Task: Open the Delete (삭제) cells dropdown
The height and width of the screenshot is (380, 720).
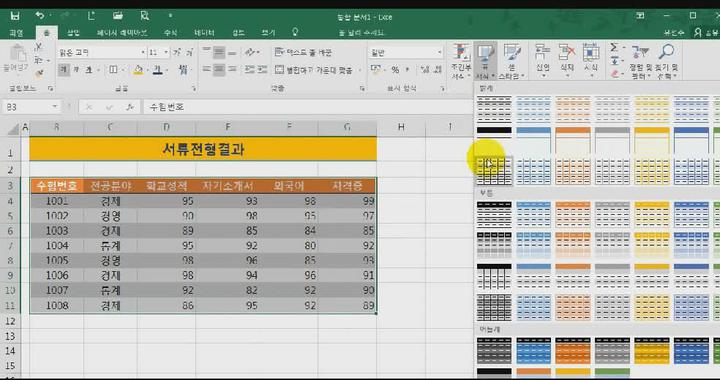Action: [x=567, y=61]
